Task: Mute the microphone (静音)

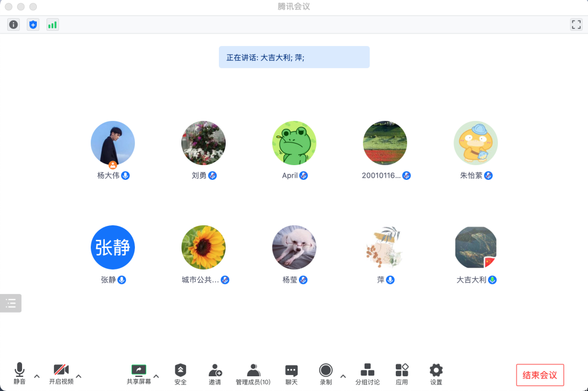Action: 20,374
